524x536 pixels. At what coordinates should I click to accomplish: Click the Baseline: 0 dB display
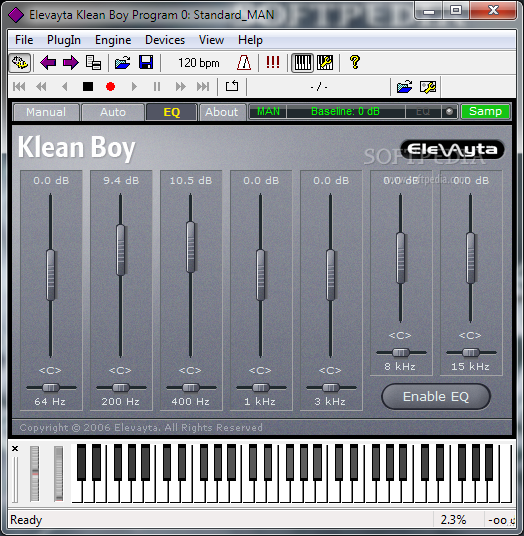tap(345, 111)
